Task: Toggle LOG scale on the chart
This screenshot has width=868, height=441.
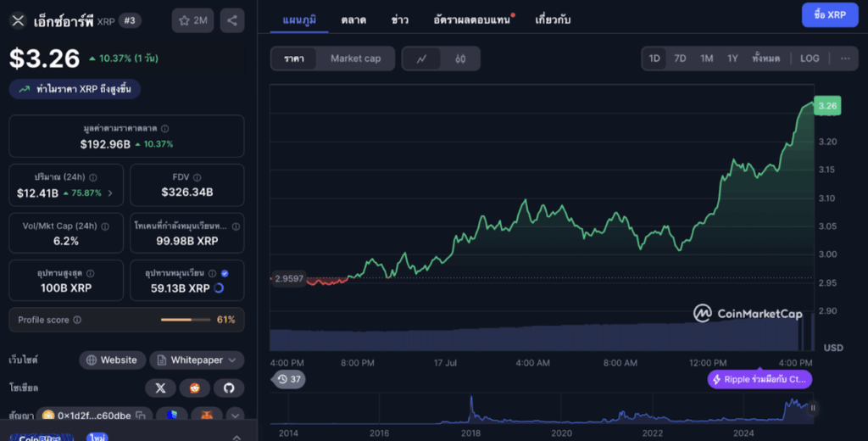Action: pyautogui.click(x=810, y=59)
